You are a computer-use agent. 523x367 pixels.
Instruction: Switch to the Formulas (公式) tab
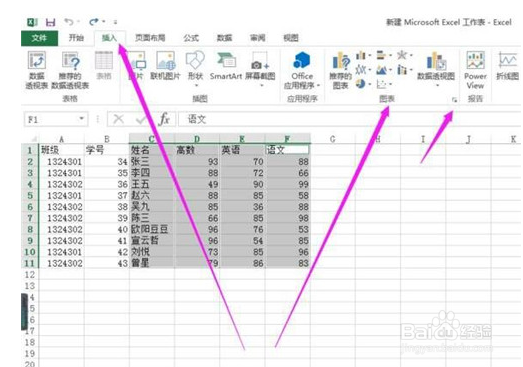191,38
